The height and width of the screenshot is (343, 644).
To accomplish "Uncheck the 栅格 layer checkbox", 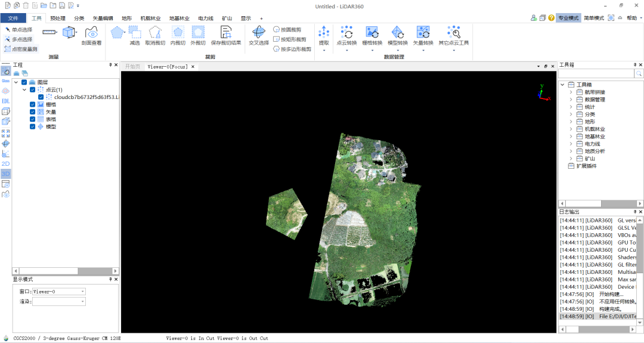I will 32,104.
